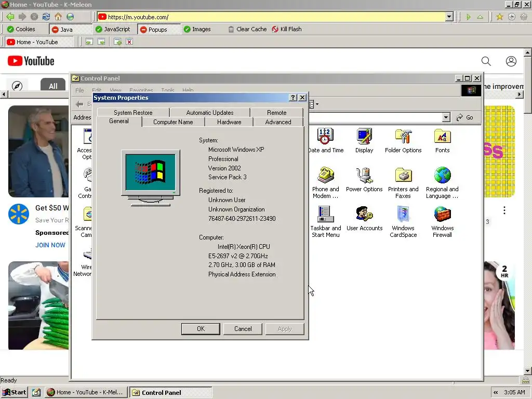
Task: Click Cancel in System Properties
Action: (x=243, y=329)
